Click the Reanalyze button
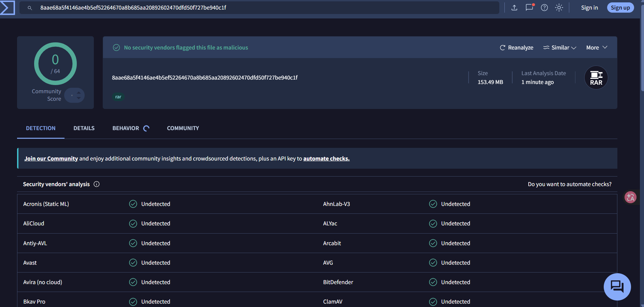 tap(516, 47)
